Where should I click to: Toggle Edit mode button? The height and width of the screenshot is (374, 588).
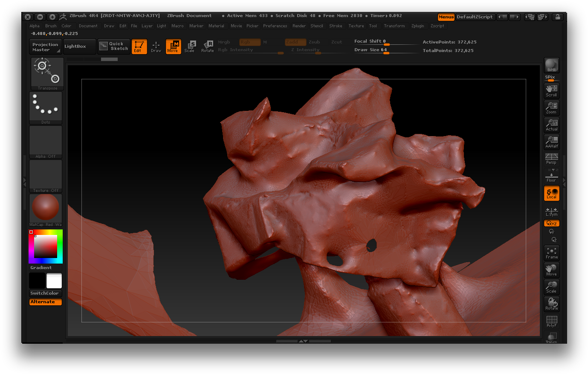[139, 46]
